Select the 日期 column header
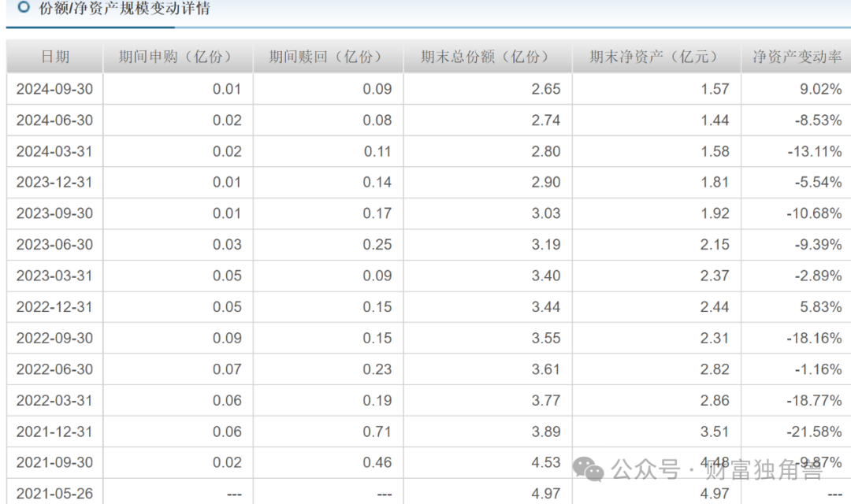This screenshot has width=851, height=504. point(53,57)
